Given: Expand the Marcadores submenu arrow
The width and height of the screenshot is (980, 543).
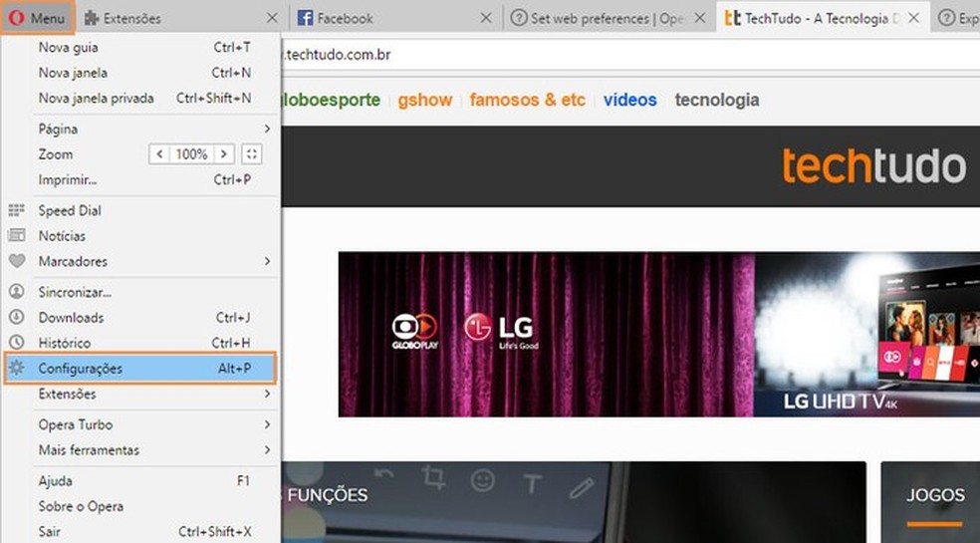Looking at the screenshot, I should coord(268,261).
